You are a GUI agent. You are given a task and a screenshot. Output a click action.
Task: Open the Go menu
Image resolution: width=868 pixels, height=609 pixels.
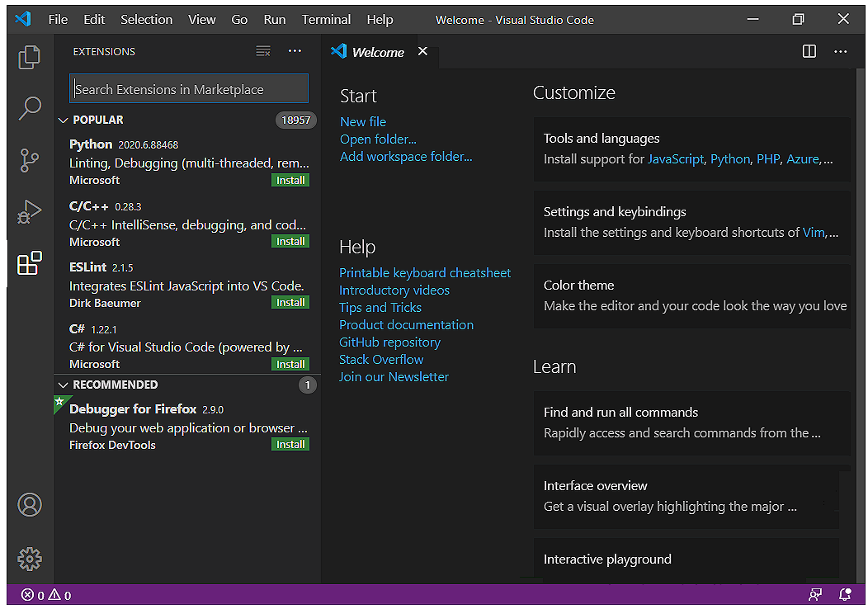239,19
